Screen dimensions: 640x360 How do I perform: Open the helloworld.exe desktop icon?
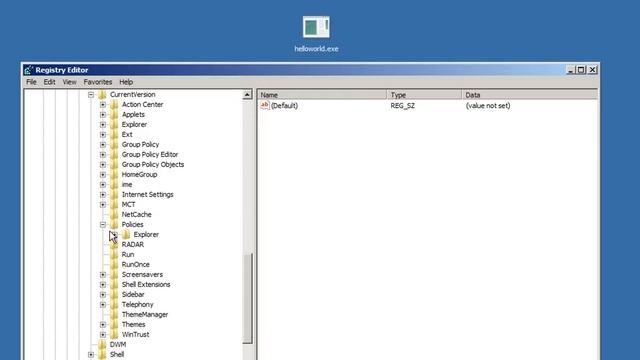coord(316,27)
